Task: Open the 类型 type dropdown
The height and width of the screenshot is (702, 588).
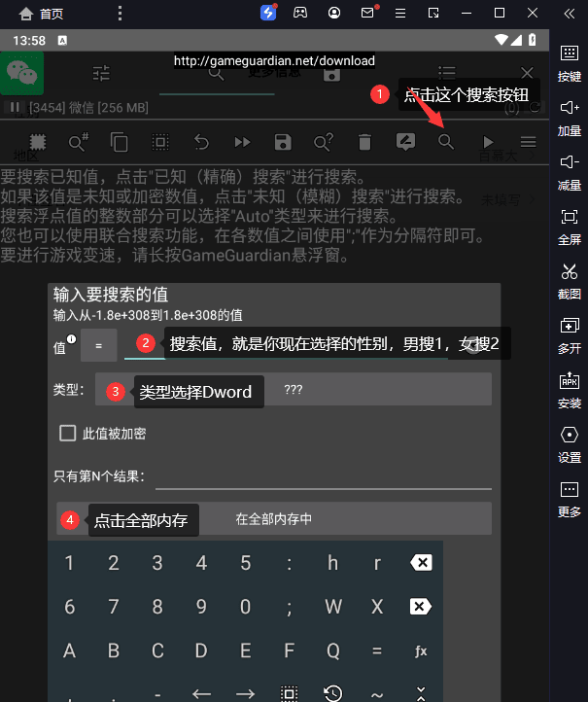Action: coord(294,390)
